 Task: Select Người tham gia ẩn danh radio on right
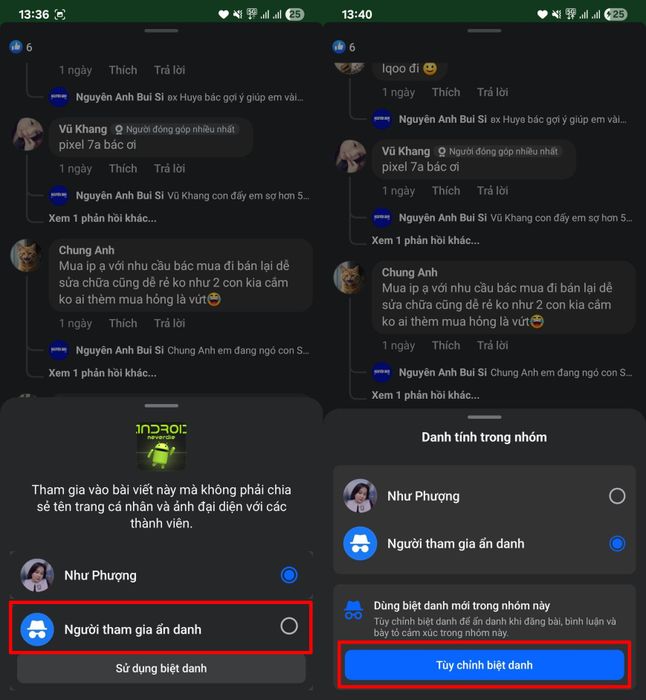617,543
